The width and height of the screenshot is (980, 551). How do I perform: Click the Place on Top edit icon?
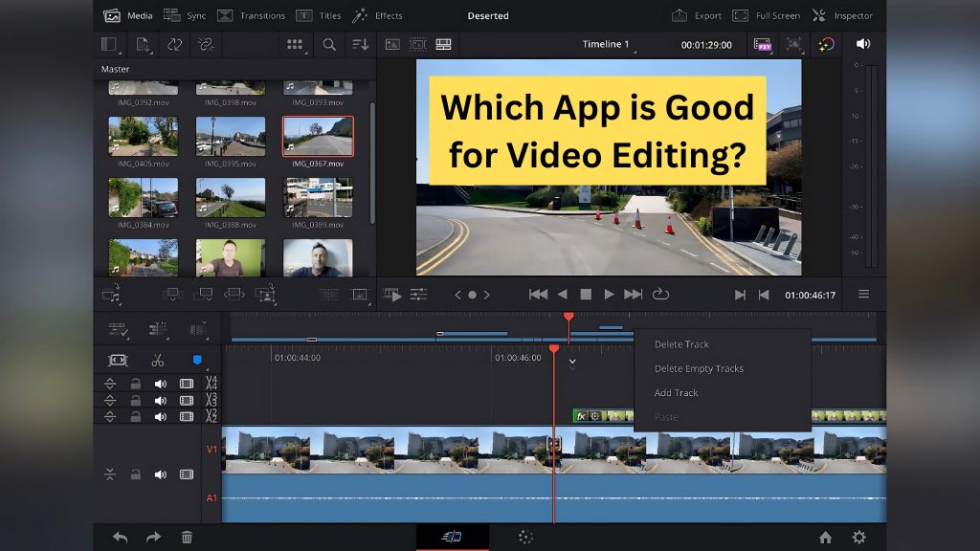266,295
